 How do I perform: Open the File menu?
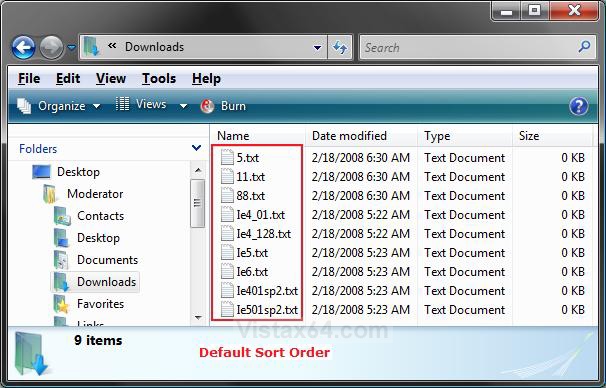(x=29, y=78)
